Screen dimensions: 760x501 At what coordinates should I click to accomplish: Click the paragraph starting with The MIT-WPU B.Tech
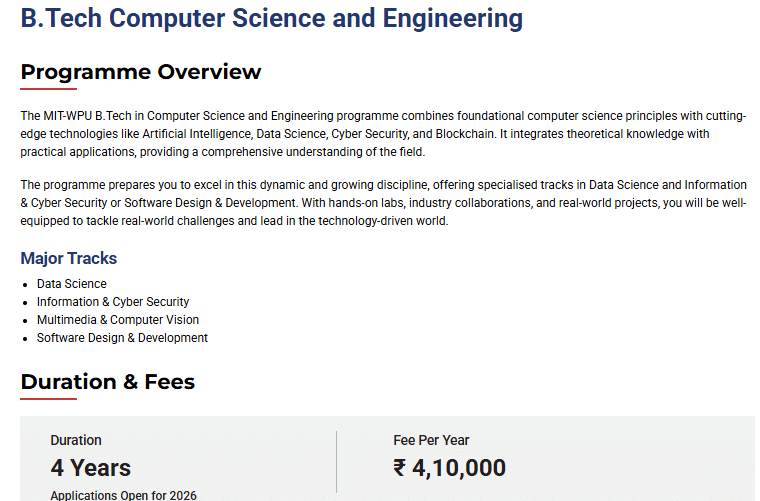383,134
